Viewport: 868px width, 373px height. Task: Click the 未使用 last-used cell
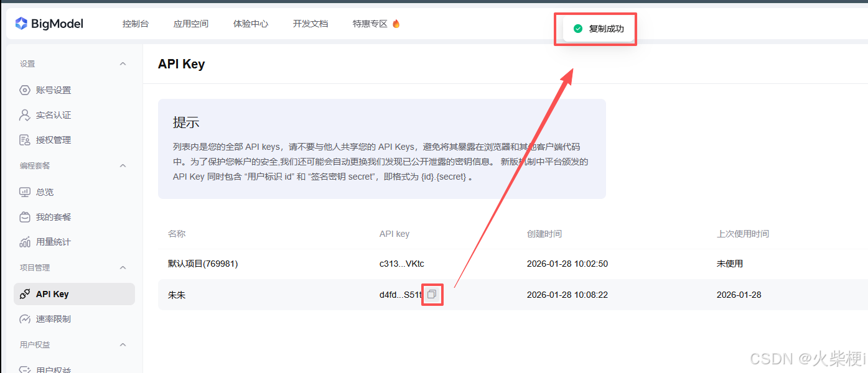pos(730,264)
